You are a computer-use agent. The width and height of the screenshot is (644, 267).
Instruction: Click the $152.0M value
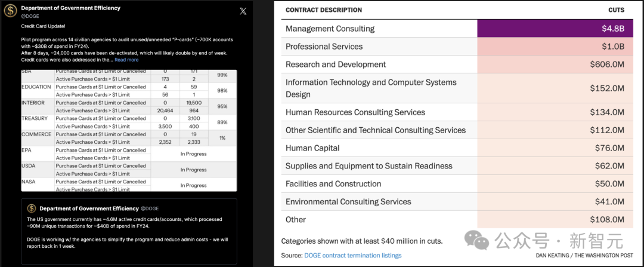(607, 88)
